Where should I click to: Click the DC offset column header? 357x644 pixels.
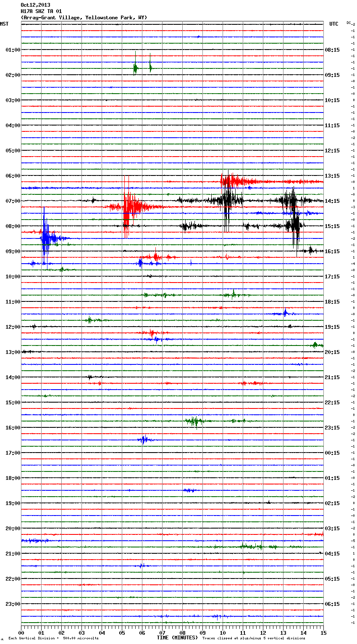(x=350, y=23)
